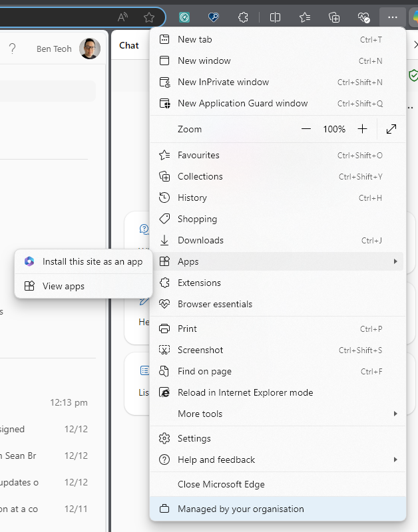
Task: Increase zoom with the plus button
Action: tap(362, 129)
